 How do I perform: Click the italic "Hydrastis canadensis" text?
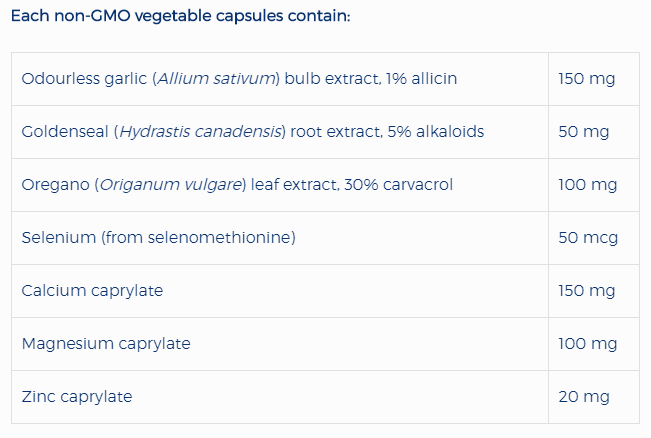(200, 132)
